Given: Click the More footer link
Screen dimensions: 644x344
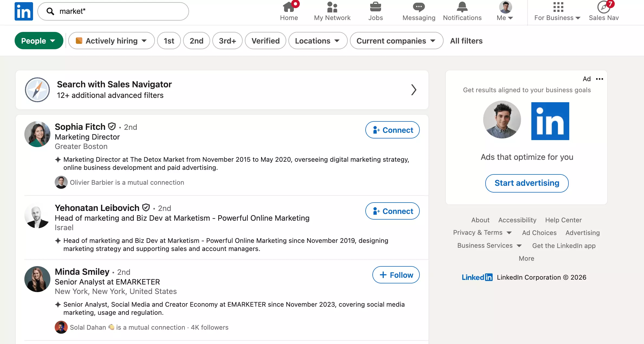Looking at the screenshot, I should pos(526,259).
